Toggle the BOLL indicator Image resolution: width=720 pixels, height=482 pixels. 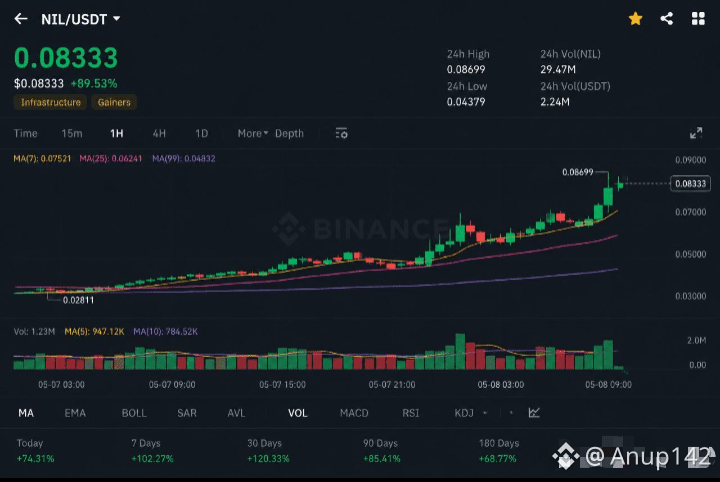tap(134, 413)
